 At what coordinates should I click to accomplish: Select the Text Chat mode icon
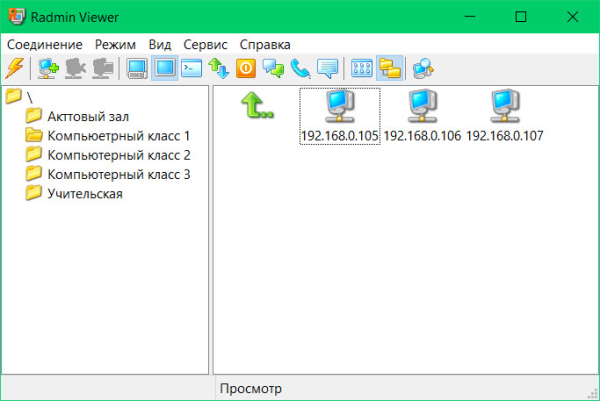273,69
